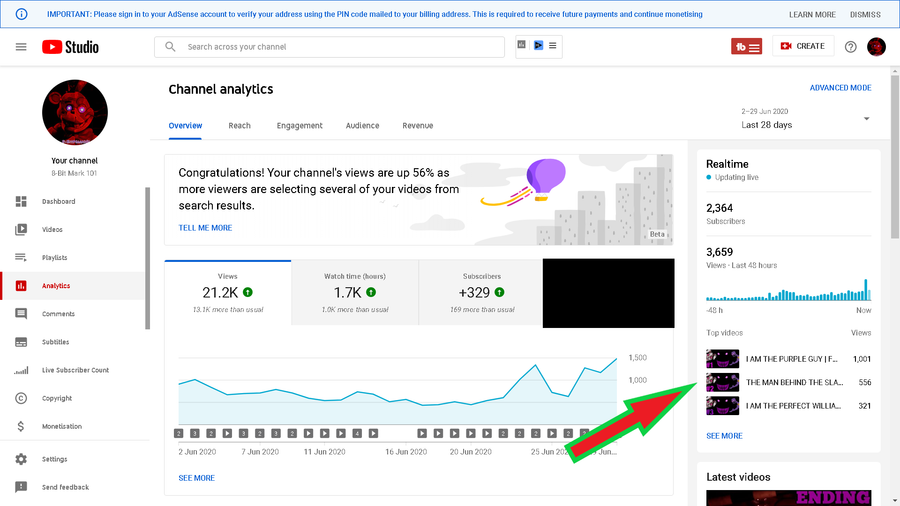Click the realtime 48-hour views bar chart
Viewport: 900px width, 506px height.
pyautogui.click(x=789, y=290)
